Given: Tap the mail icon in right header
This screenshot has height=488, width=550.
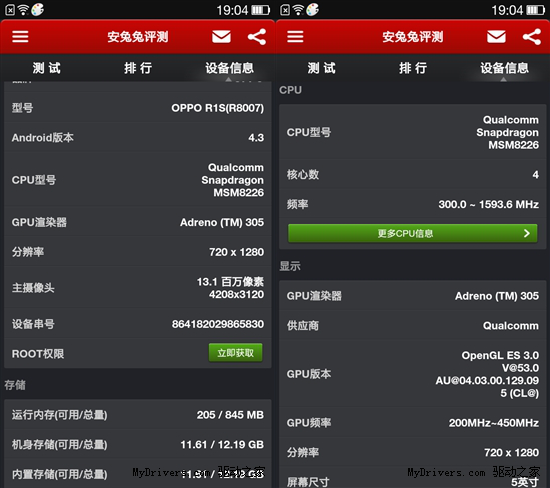Looking at the screenshot, I should [x=496, y=36].
